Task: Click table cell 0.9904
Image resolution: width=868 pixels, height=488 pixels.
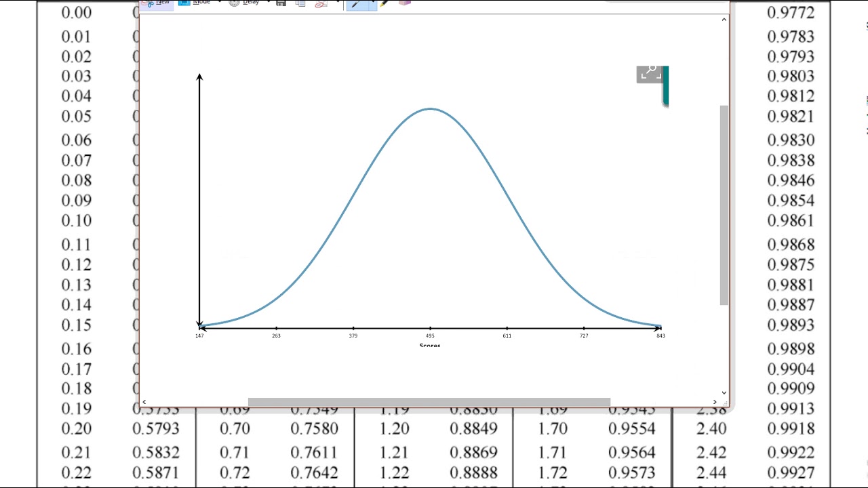Action: [x=790, y=369]
